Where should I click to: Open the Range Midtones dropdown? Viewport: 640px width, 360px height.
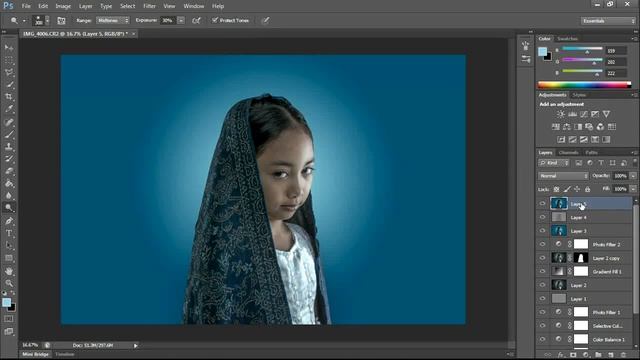(113, 20)
